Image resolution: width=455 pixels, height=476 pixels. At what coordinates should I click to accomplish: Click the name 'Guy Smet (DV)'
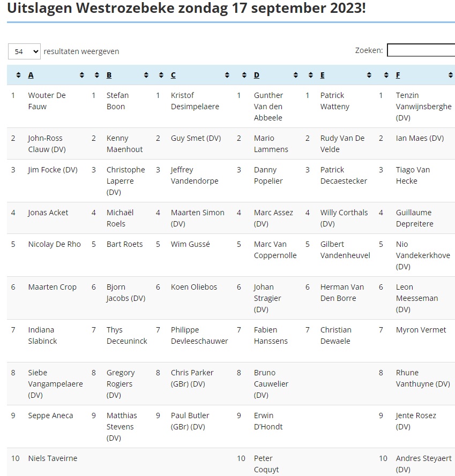[x=196, y=138]
